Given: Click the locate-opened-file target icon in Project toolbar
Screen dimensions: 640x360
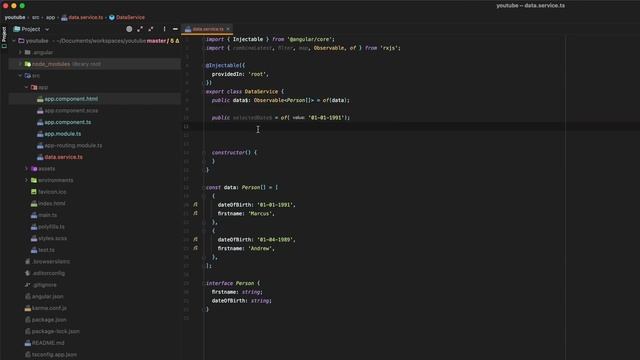Looking at the screenshot, I should [x=129, y=29].
